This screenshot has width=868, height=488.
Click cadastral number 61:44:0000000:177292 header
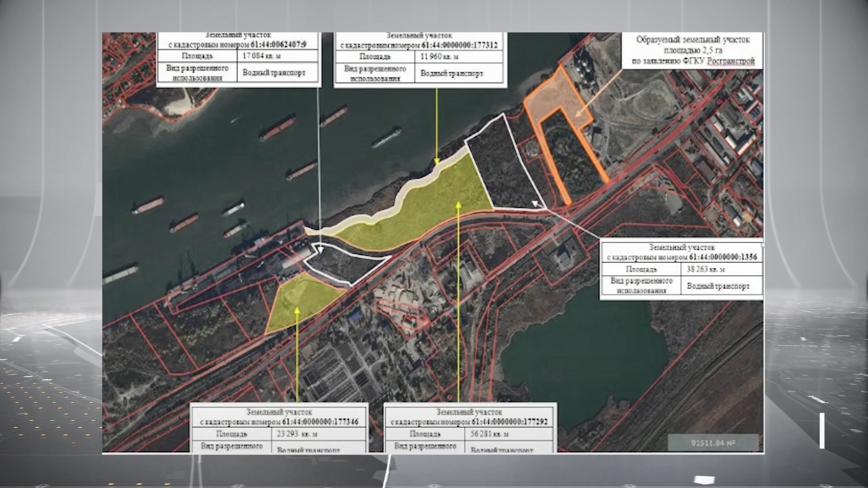(469, 417)
